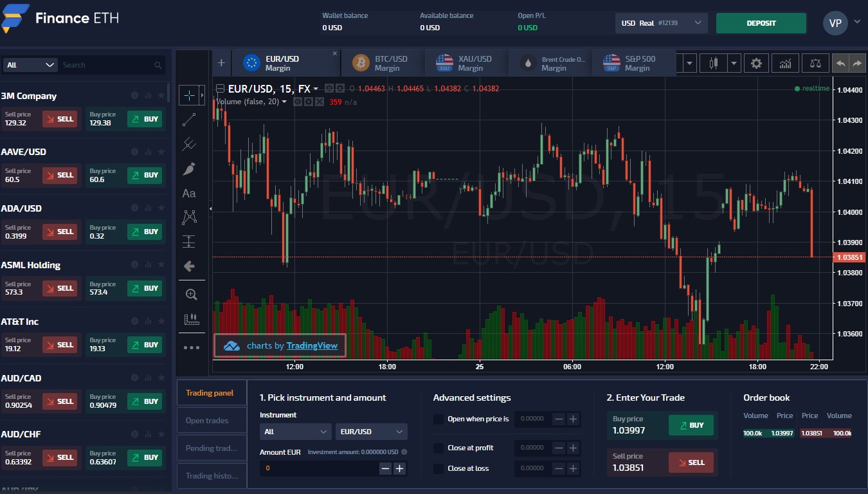The width and height of the screenshot is (868, 494).
Task: Expand the EUR/USD, 15, FX title dropdown
Action: tap(315, 89)
